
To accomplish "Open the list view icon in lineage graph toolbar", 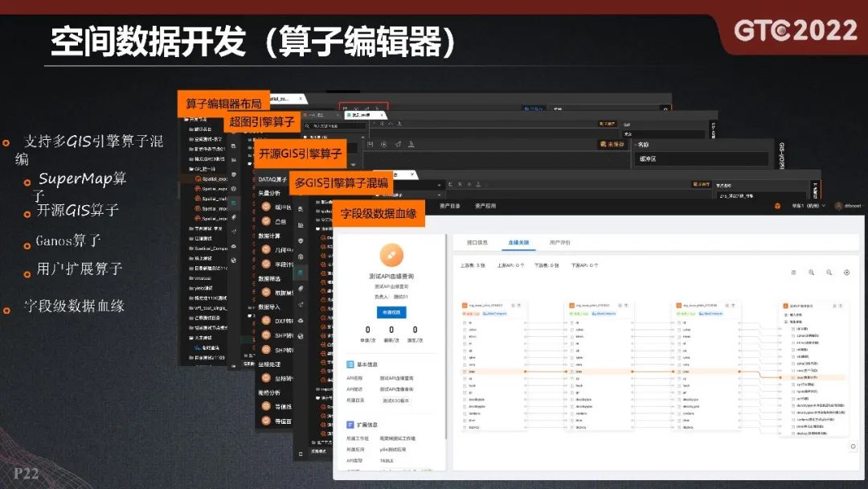I will point(793,273).
